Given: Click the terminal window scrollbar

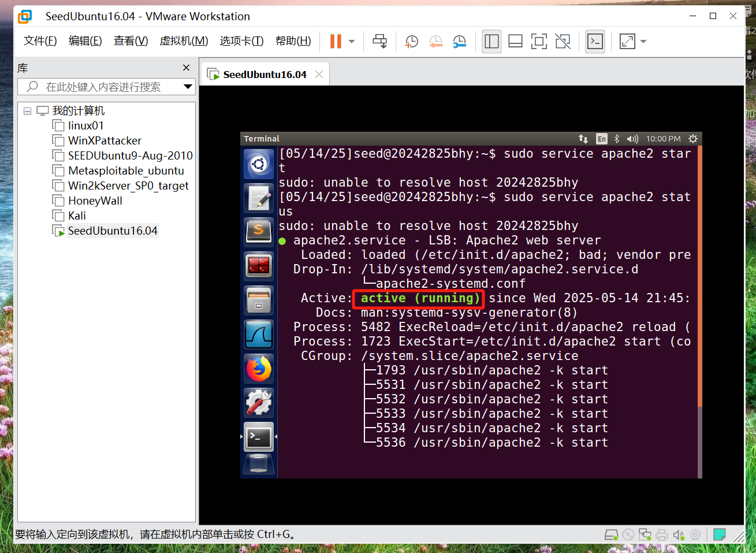Looking at the screenshot, I should [x=700, y=312].
